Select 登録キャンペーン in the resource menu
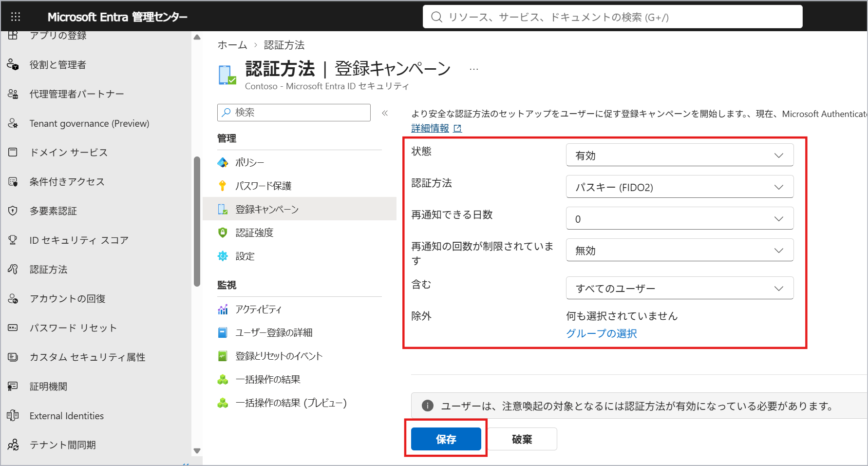Viewport: 868px width, 466px height. pyautogui.click(x=299, y=209)
